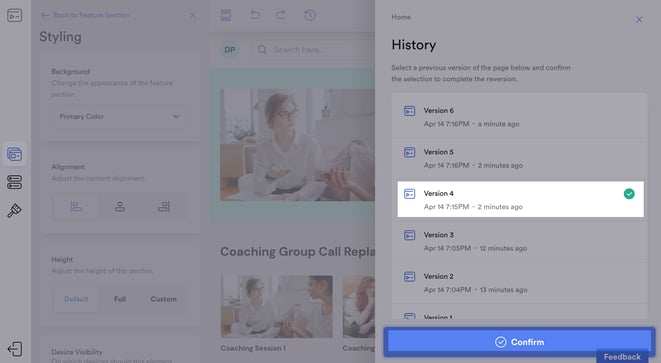Undo the last change
Viewport: 661px width, 363px height.
pos(255,15)
